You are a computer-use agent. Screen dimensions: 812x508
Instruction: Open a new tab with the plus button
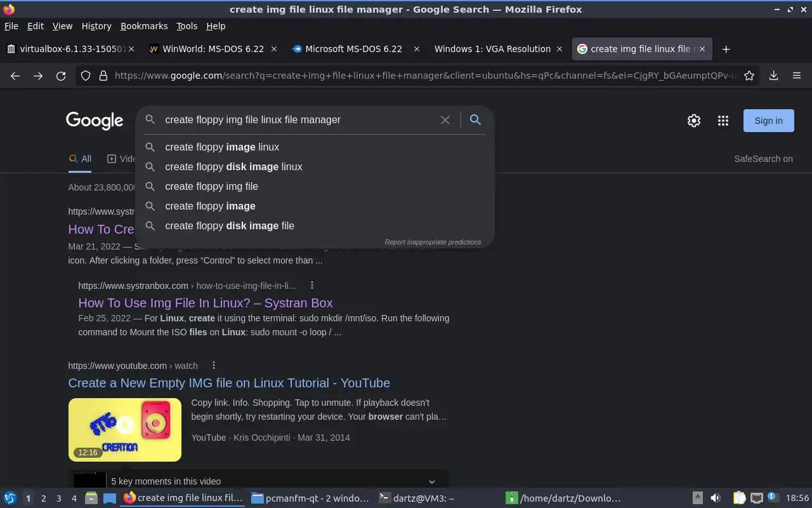726,49
